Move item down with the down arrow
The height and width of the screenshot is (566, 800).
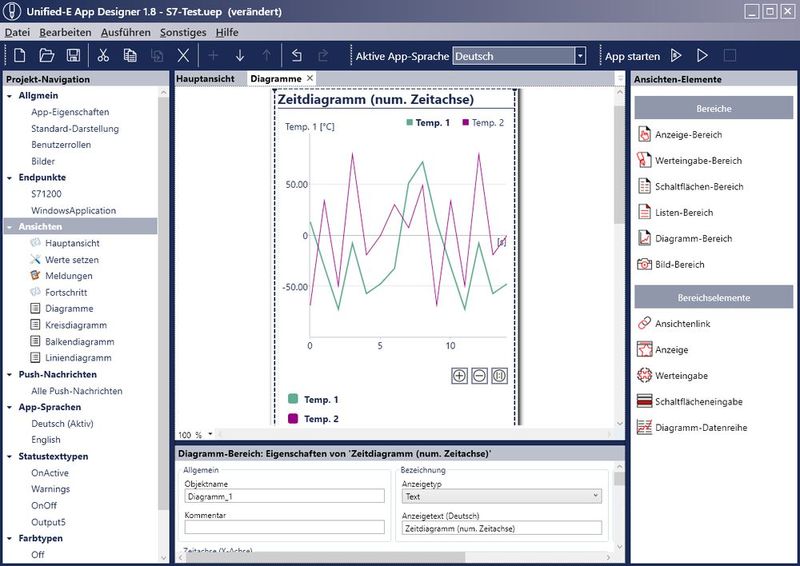(x=240, y=56)
